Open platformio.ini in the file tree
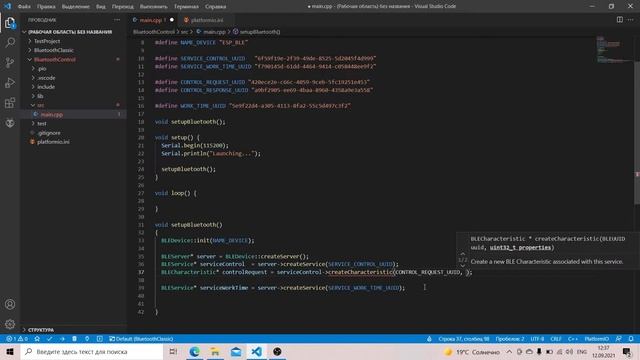Screen dimensions: 640x360 (53, 142)
